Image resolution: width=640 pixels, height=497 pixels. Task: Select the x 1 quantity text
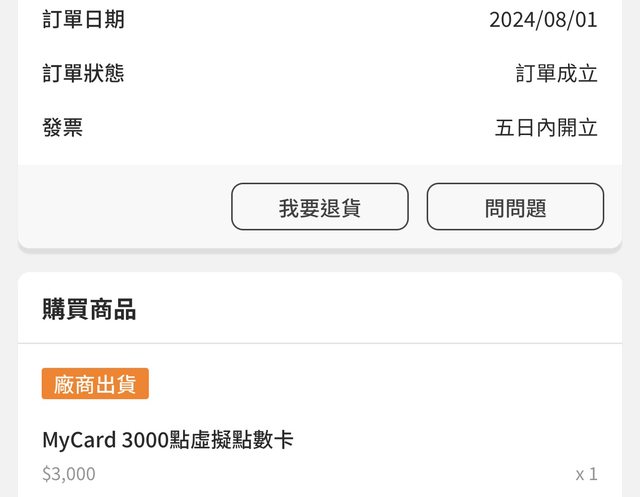pos(586,474)
